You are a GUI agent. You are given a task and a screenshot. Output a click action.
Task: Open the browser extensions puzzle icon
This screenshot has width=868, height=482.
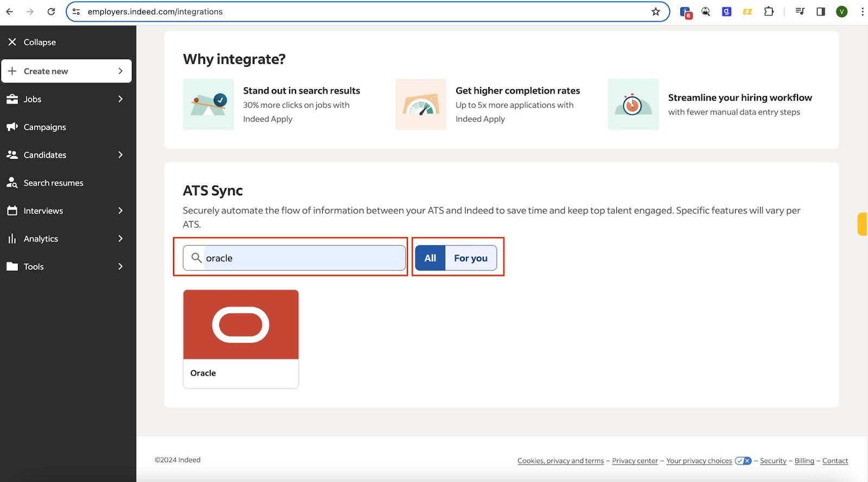click(x=769, y=11)
